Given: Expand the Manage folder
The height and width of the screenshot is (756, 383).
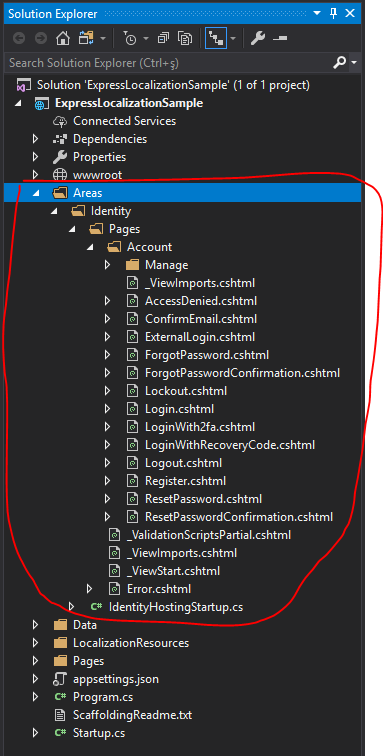Looking at the screenshot, I should pos(108,265).
